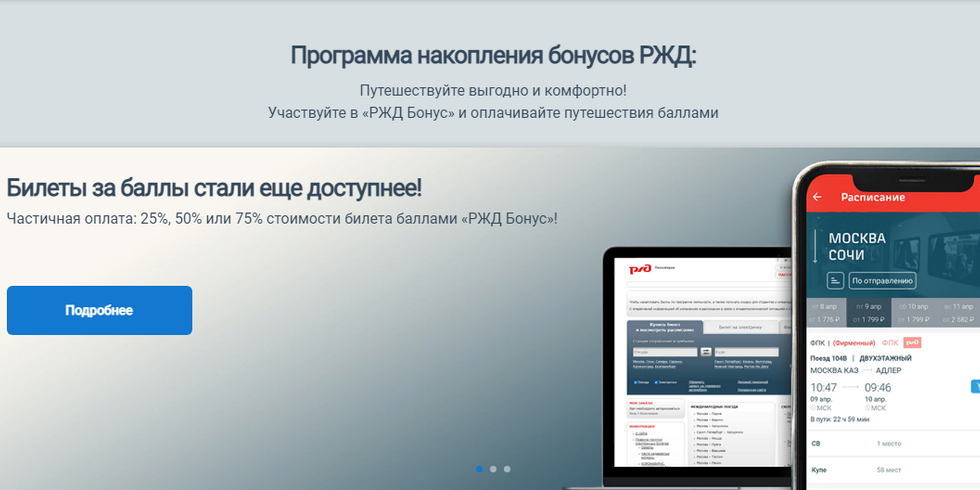The width and height of the screenshot is (980, 490).
Task: Tap the back arrow beside Расписание
Action: click(817, 197)
